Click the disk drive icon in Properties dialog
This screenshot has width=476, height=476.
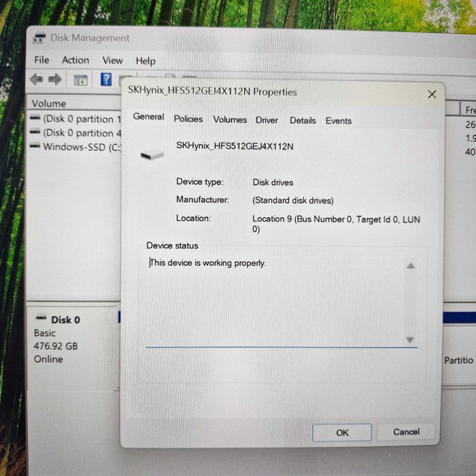click(152, 155)
